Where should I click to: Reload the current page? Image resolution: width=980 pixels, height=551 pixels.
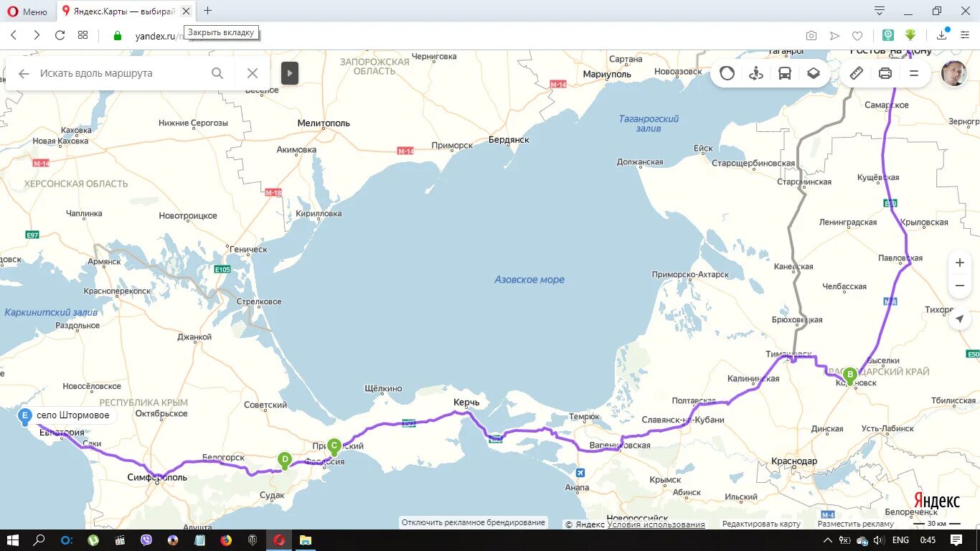[x=60, y=35]
